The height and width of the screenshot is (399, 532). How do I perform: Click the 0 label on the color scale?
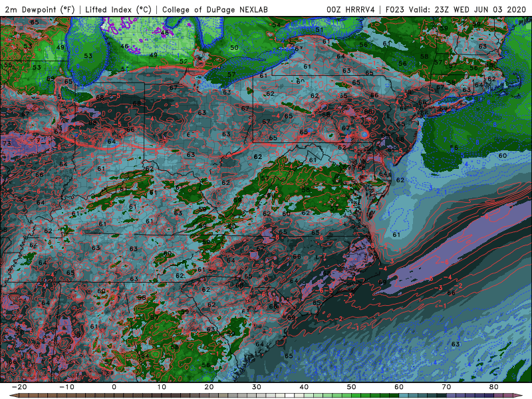tap(114, 387)
